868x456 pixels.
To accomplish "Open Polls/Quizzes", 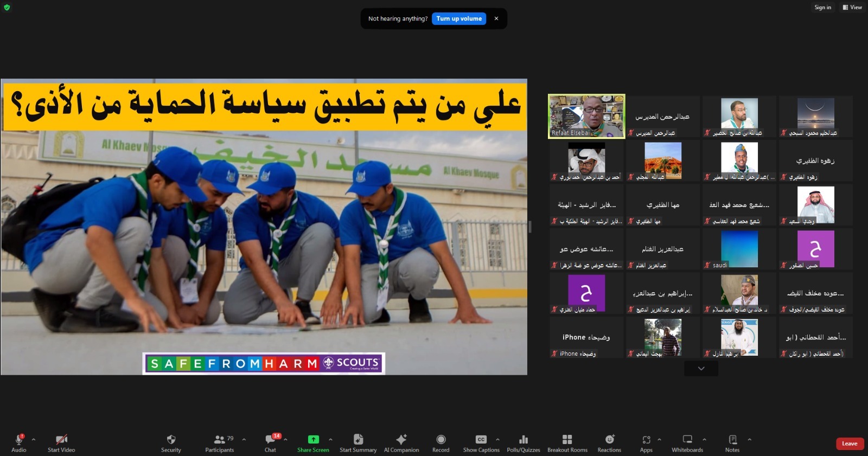I will point(523,440).
